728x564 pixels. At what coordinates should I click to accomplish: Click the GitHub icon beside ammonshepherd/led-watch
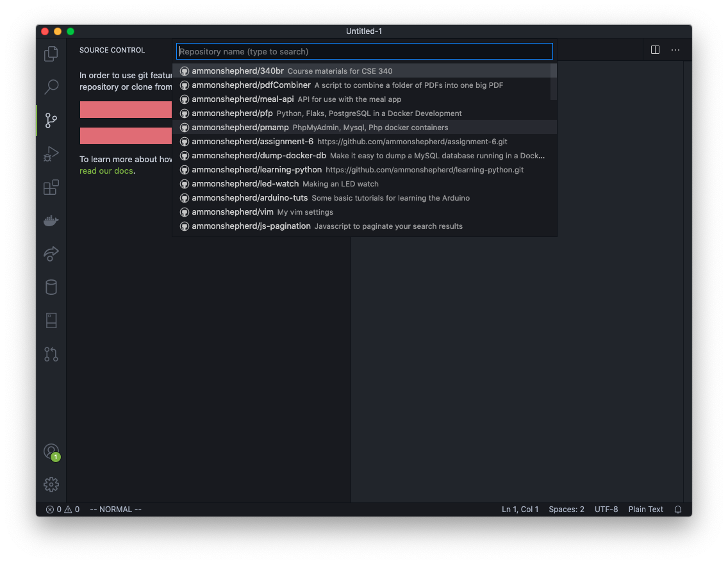tap(185, 184)
